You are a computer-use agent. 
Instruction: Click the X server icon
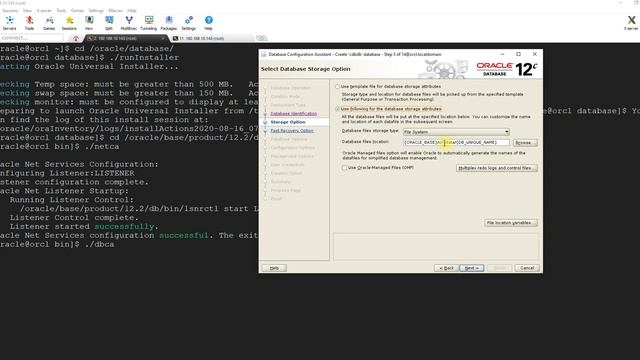coord(631,23)
